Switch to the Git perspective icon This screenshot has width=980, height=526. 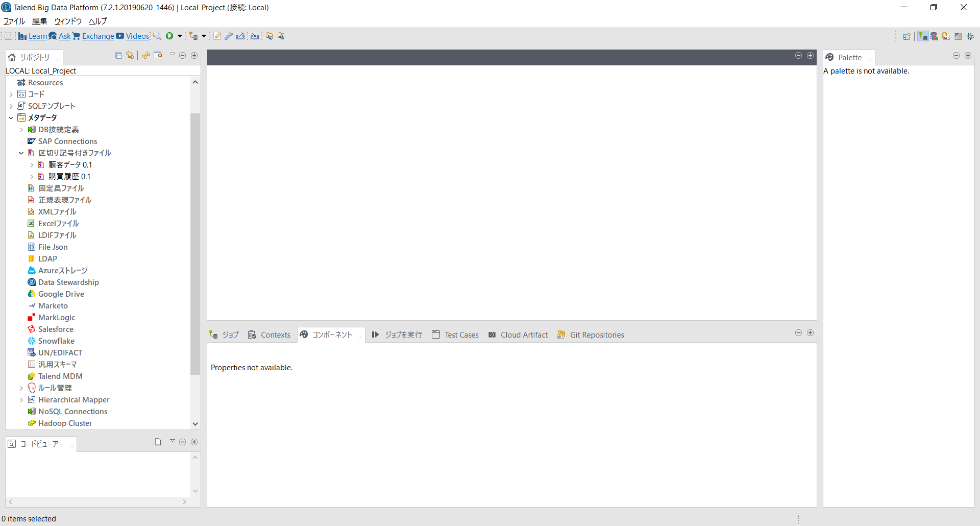click(x=946, y=36)
